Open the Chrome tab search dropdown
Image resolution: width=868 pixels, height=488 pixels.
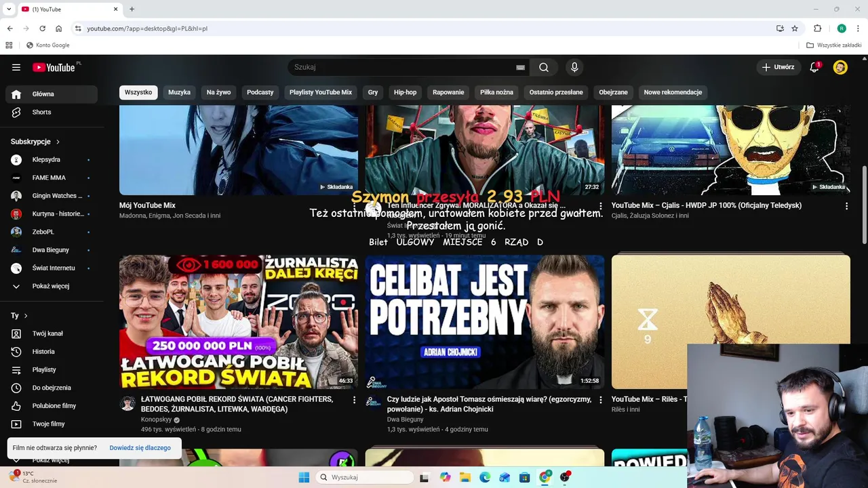coord(9,9)
